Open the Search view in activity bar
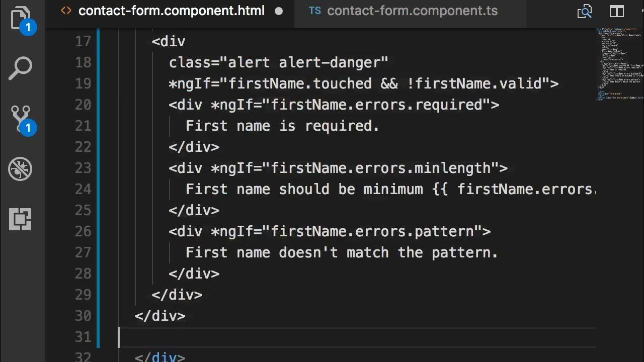Image resolution: width=644 pixels, height=362 pixels. point(21,68)
